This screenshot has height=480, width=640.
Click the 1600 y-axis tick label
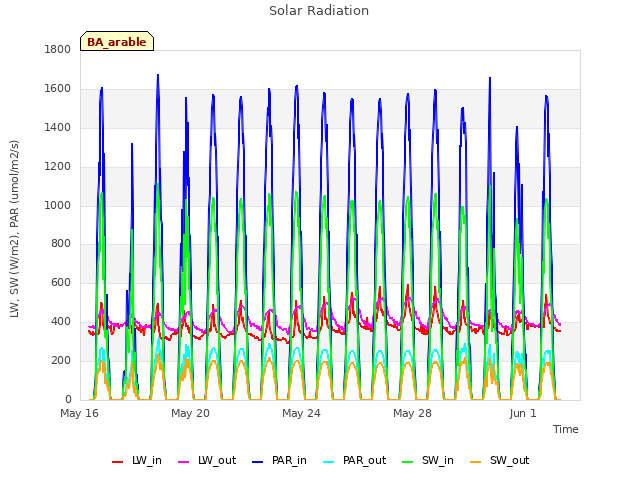58,88
